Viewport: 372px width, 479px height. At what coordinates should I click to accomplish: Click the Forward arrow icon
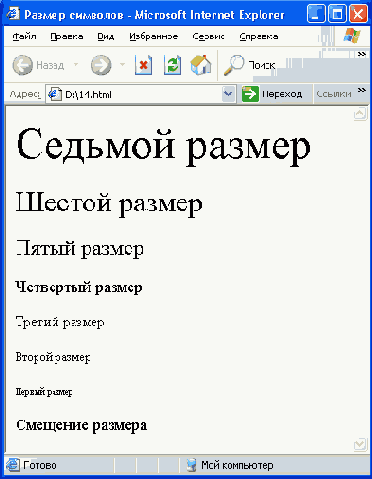click(101, 65)
